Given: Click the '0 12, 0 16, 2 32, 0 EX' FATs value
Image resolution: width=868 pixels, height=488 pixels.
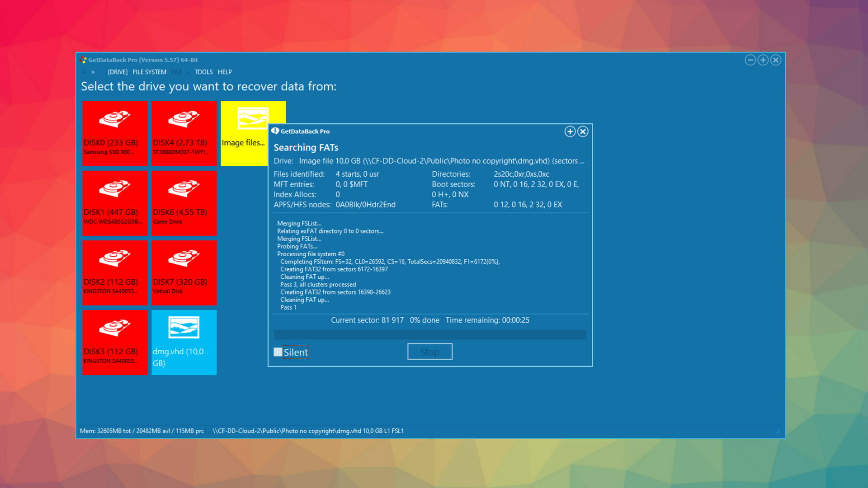Looking at the screenshot, I should click(x=528, y=205).
